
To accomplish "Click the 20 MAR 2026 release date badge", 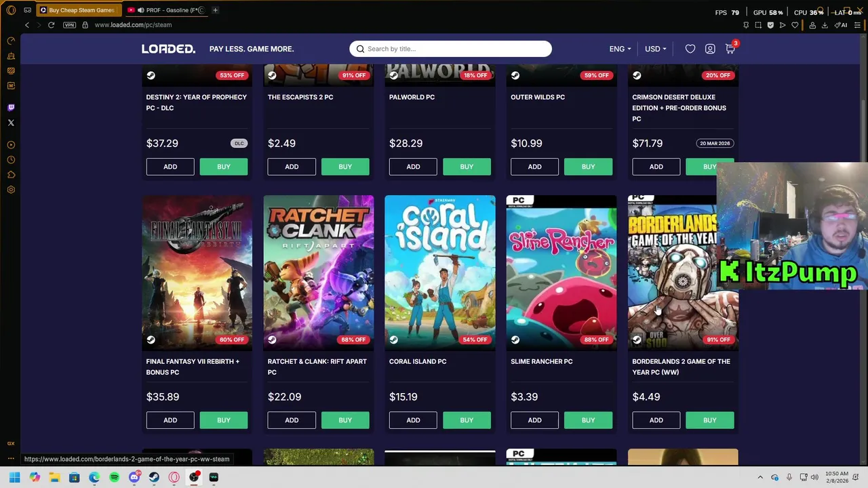I will 715,144.
